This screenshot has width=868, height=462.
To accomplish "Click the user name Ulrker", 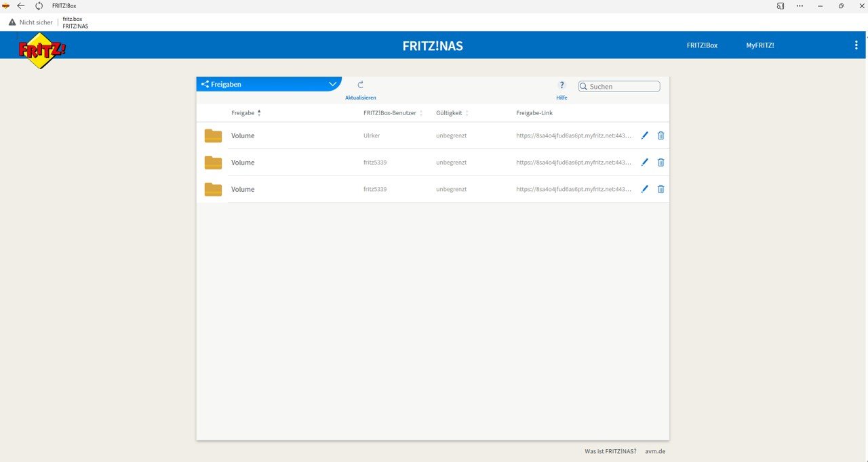I will click(372, 135).
